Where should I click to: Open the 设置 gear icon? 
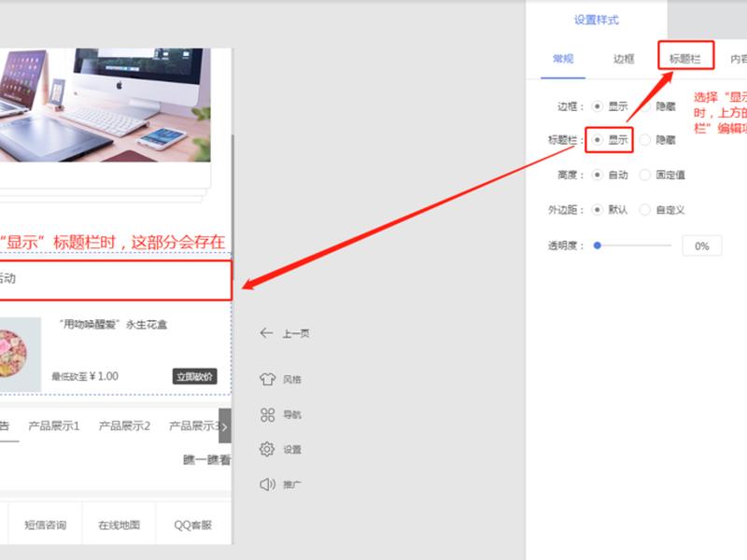click(267, 449)
